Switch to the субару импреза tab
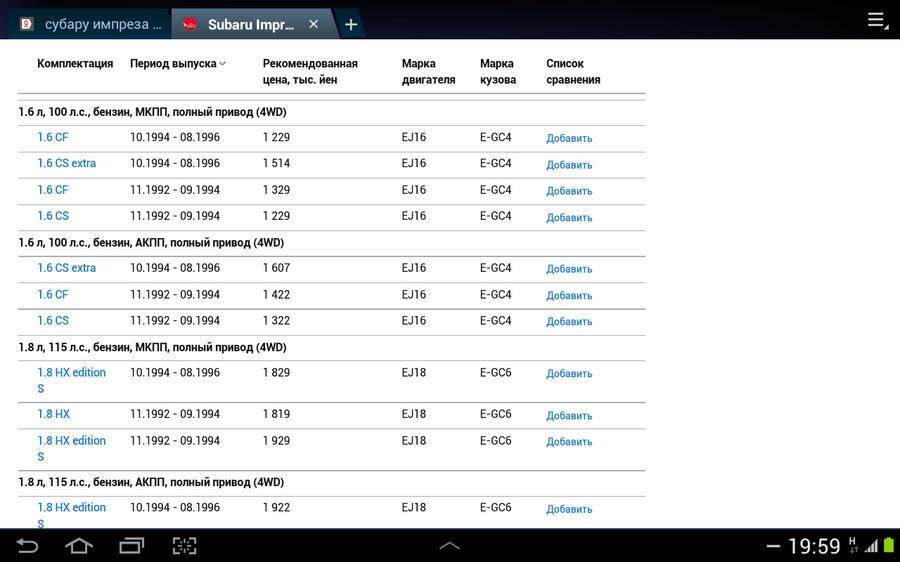 (90, 25)
